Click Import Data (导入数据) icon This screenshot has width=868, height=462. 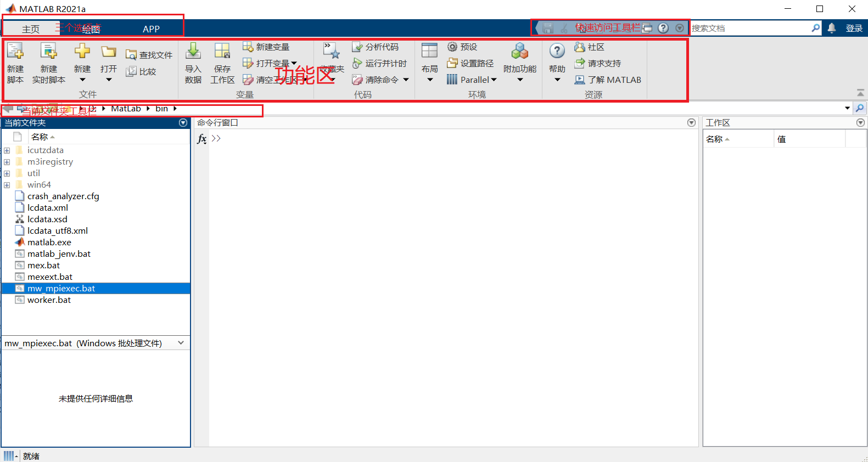click(193, 52)
